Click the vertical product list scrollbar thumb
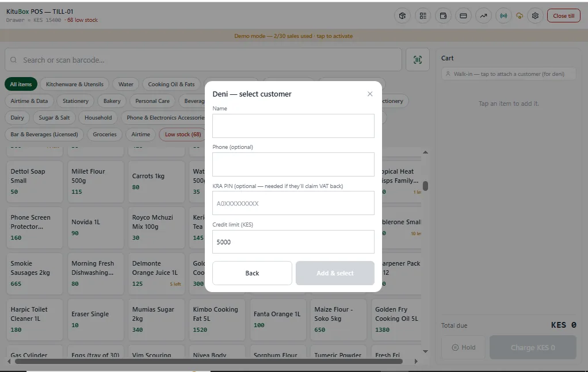 coord(425,186)
